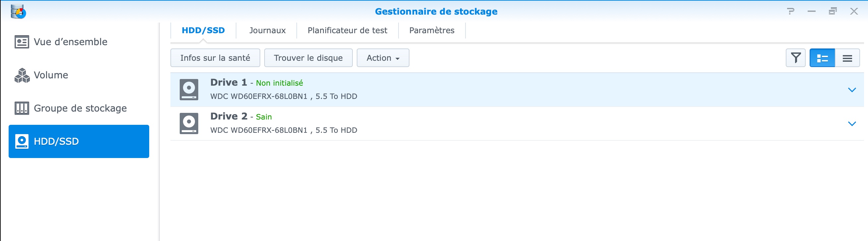
Task: Open Vue d'ensemble overview section
Action: point(71,42)
